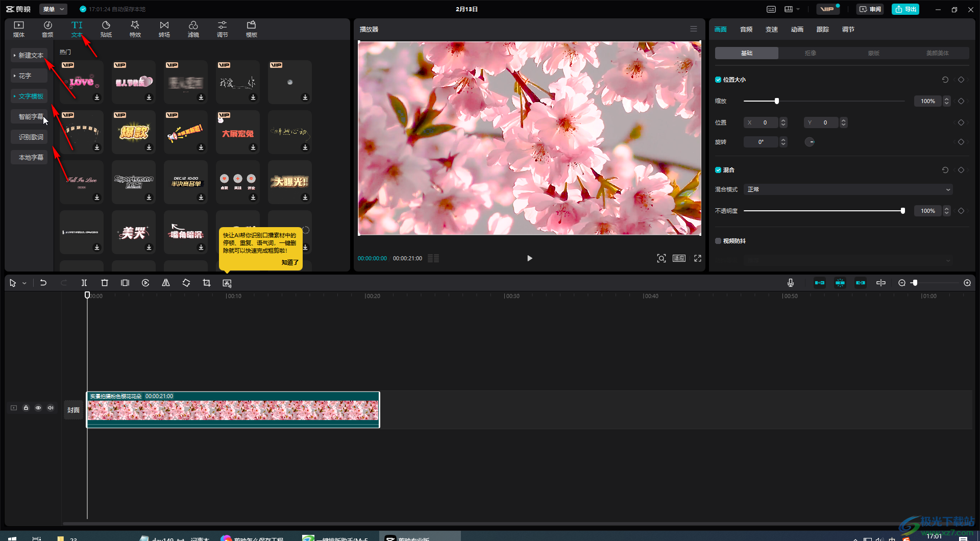Open the 音频 (Audio) library icon
Image resolution: width=980 pixels, height=541 pixels.
(47, 29)
